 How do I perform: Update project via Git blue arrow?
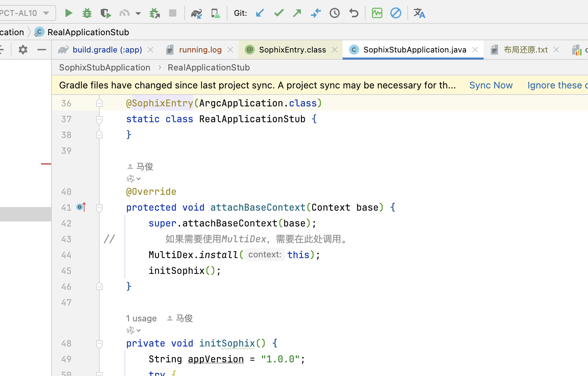tap(260, 13)
